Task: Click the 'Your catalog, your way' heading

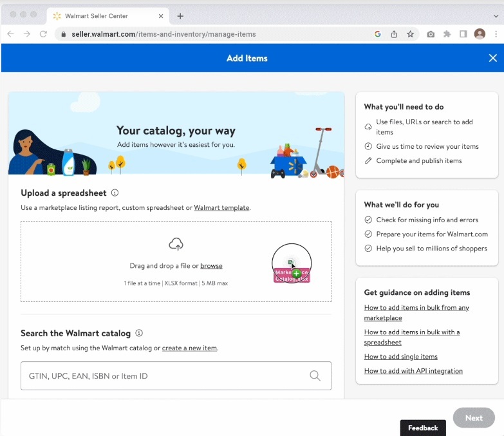Action: (176, 131)
